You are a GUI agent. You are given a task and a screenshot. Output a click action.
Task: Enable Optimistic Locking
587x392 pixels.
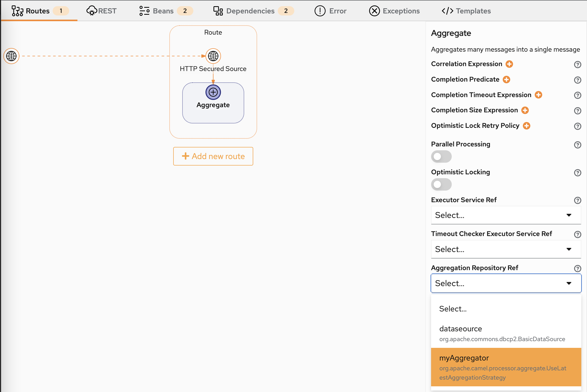point(441,184)
